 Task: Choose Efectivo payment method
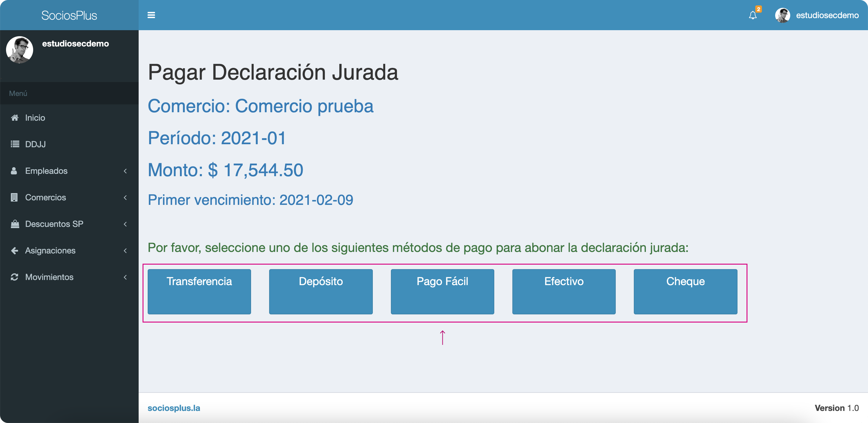coord(564,292)
